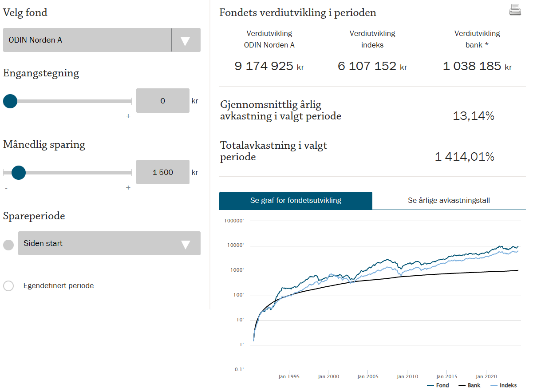Click the printer icon
533x392 pixels.
tap(515, 10)
